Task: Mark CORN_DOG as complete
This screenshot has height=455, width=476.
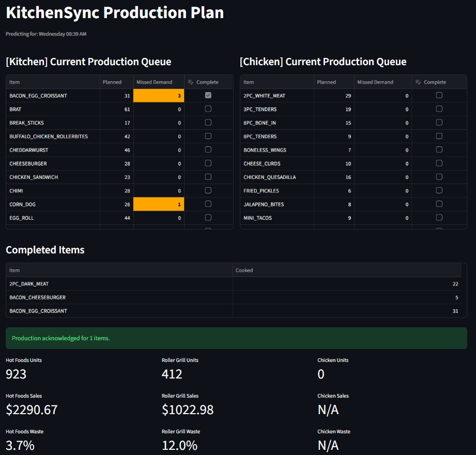Action: click(x=208, y=204)
